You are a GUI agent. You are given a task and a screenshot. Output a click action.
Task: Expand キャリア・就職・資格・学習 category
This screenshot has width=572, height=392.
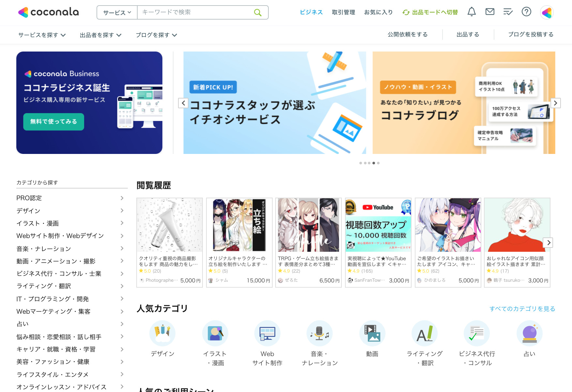70,349
